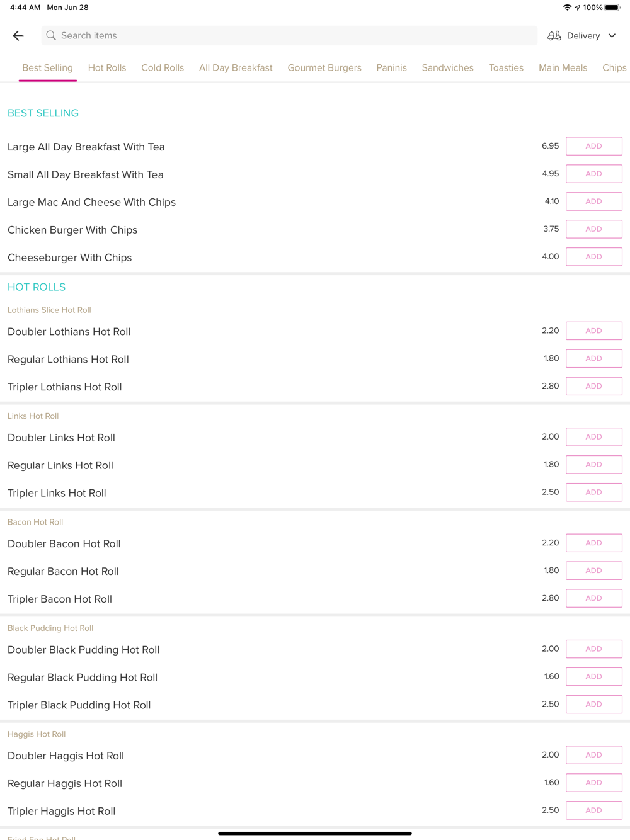630x840 pixels.
Task: Open the Delivery mode selector
Action: coord(581,36)
